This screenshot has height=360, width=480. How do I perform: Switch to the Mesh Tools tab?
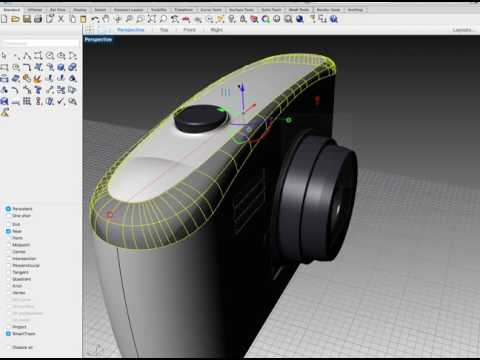point(299,10)
